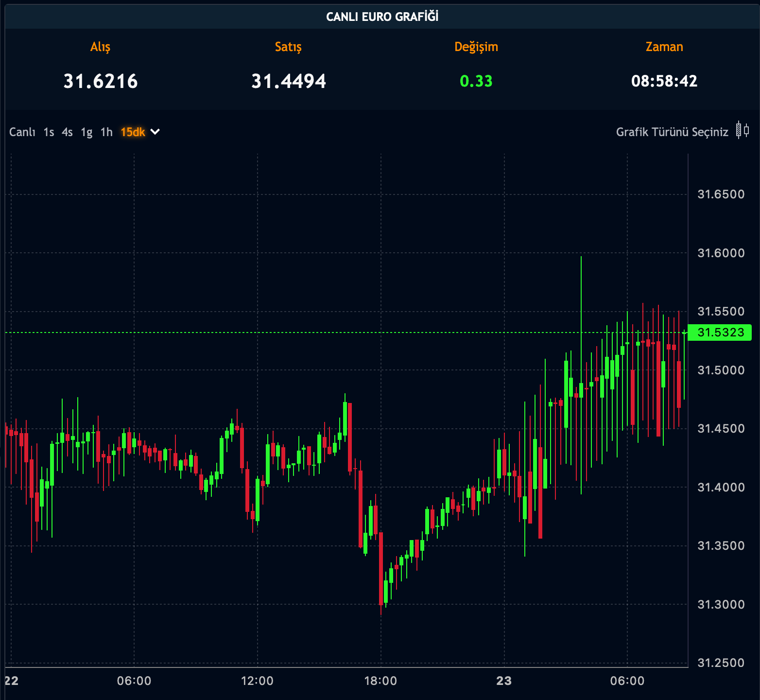The width and height of the screenshot is (760, 700).
Task: Switch to the 1h interval
Action: [106, 132]
